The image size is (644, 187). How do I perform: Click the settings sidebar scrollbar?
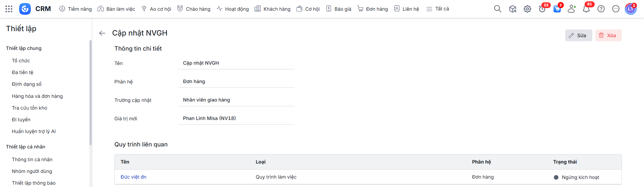(90, 92)
